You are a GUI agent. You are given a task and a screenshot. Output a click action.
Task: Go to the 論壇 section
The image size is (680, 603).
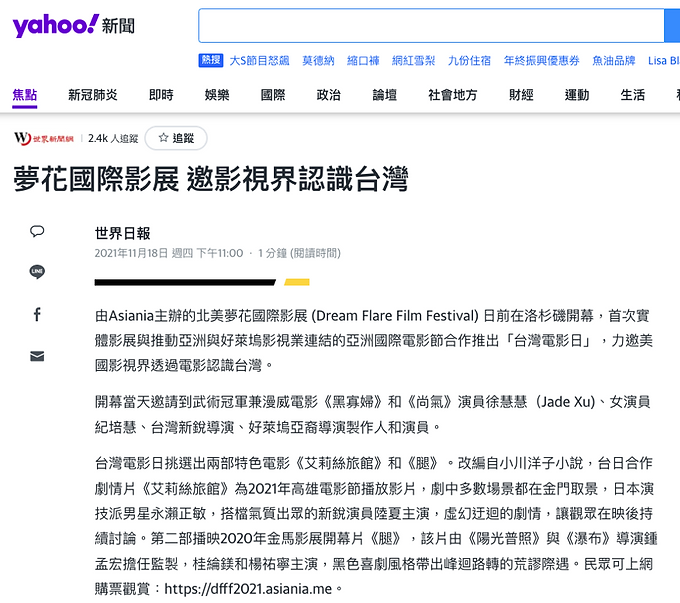pos(385,95)
